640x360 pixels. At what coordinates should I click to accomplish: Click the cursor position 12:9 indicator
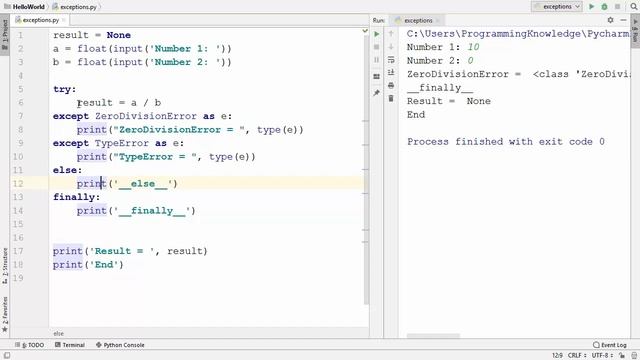(557, 356)
